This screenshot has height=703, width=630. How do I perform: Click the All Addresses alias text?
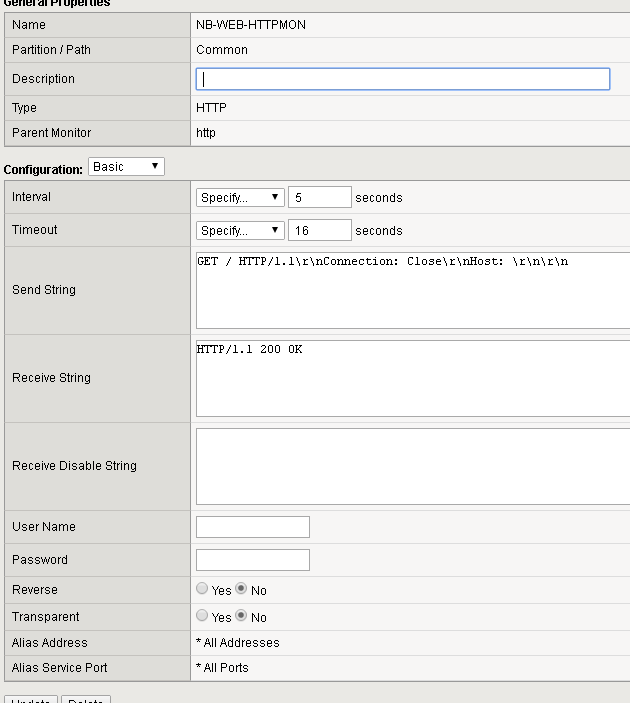[x=238, y=643]
